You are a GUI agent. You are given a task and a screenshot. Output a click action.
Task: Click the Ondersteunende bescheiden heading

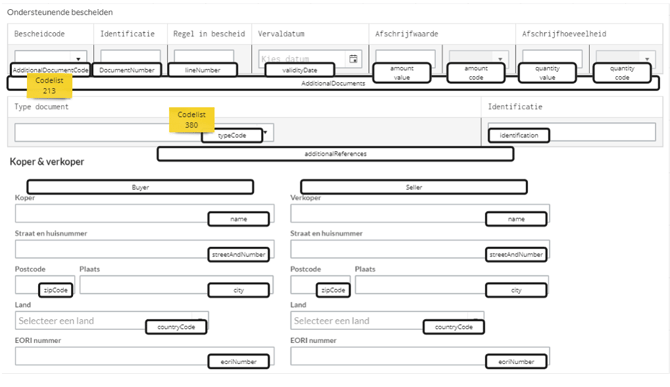(x=60, y=12)
